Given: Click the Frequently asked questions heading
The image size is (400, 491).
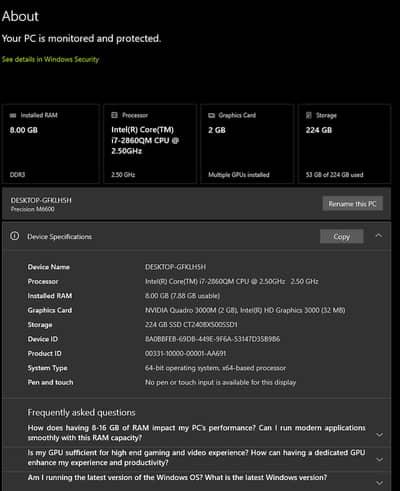Looking at the screenshot, I should [81, 413].
